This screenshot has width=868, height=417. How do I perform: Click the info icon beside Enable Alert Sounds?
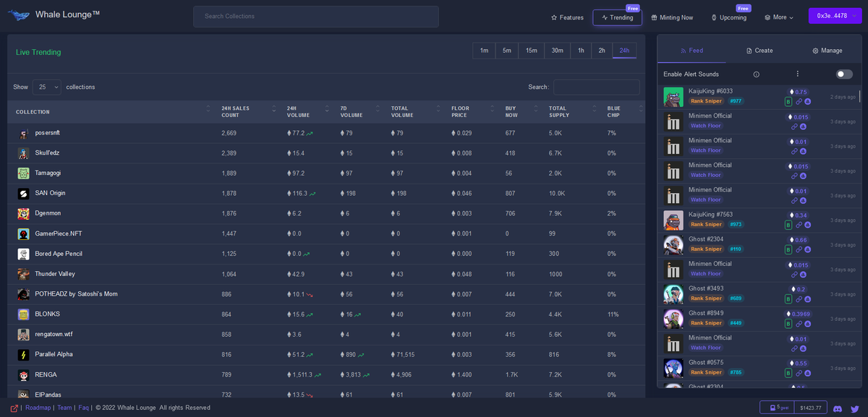[756, 74]
